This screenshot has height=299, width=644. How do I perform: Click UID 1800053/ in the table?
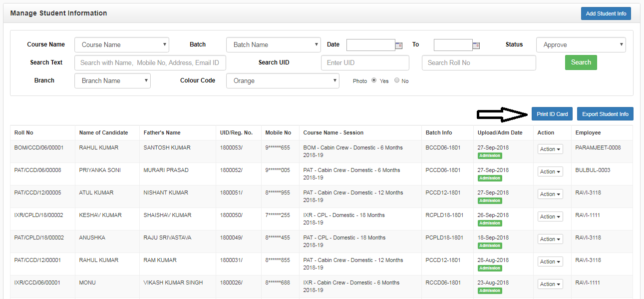pos(231,147)
